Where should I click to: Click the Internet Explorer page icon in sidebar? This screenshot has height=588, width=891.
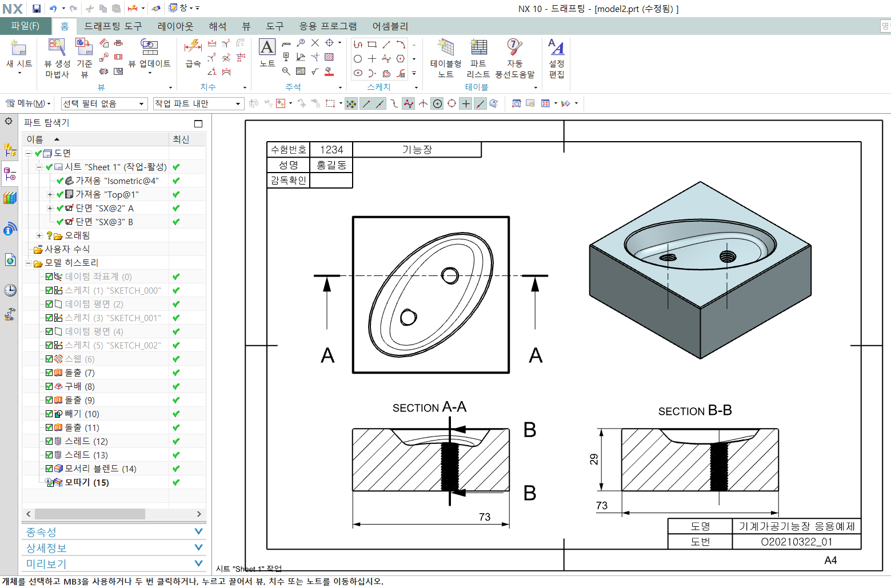pyautogui.click(x=10, y=260)
